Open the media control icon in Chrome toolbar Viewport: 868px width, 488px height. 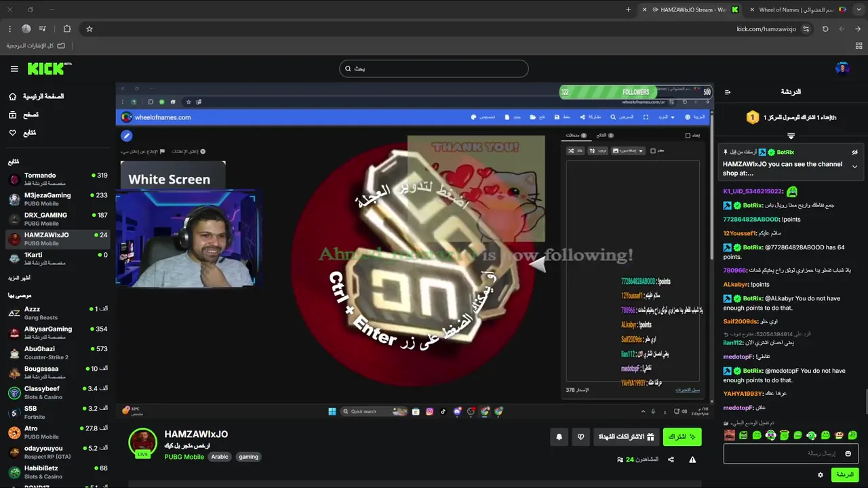coord(43,29)
